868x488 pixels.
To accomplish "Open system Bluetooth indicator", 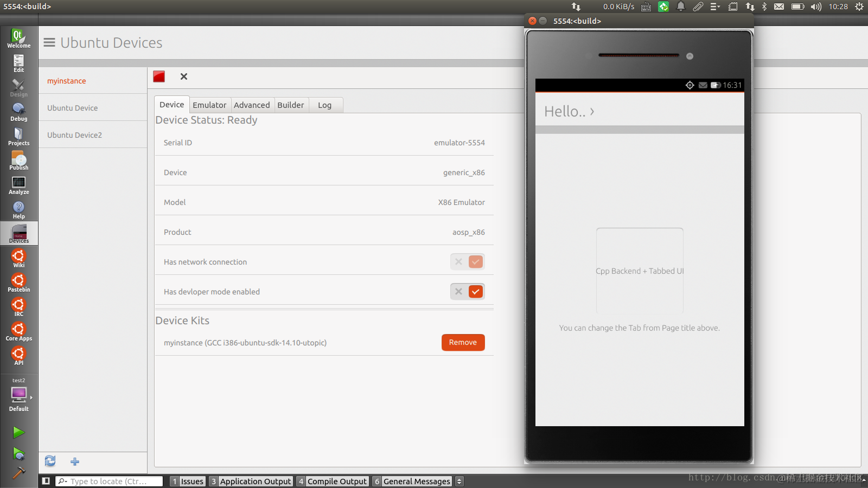I will point(764,7).
